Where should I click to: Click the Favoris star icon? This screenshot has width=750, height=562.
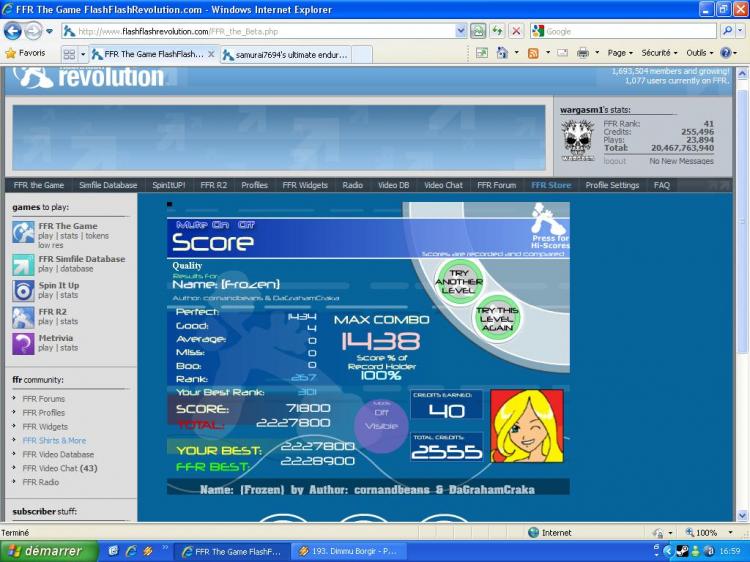tap(11, 53)
